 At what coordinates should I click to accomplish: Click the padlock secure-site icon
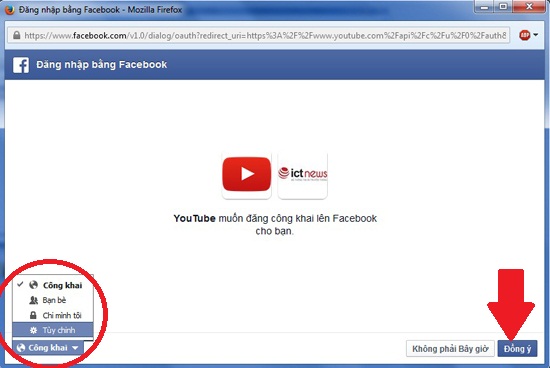[16, 35]
